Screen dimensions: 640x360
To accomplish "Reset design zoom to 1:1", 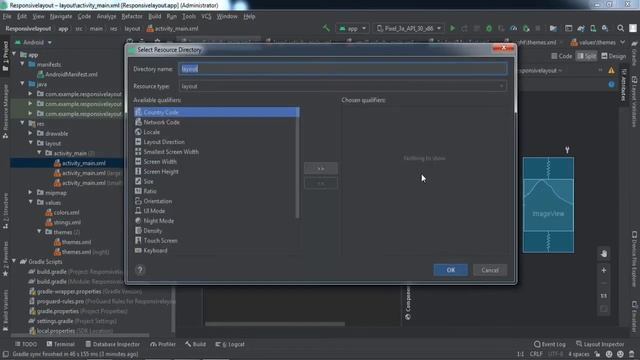I will tap(604, 296).
